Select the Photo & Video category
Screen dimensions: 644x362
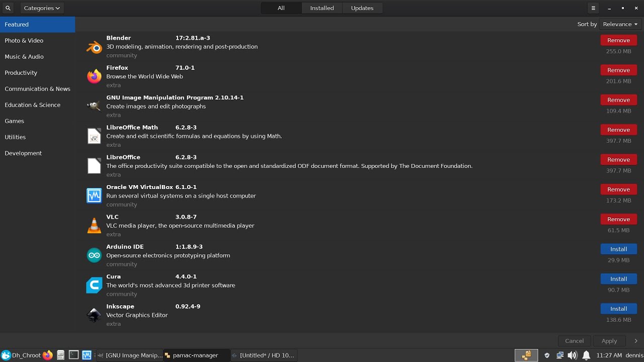point(37,40)
